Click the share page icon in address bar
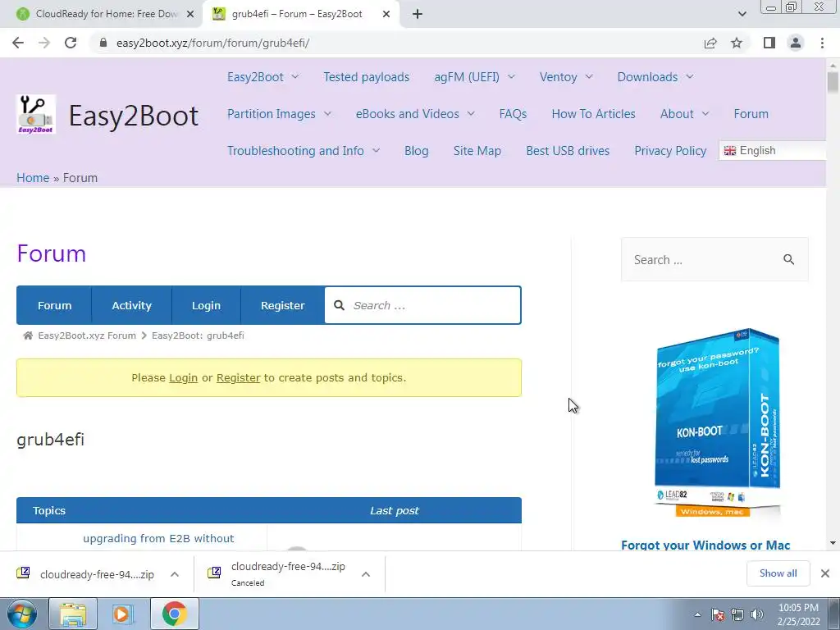Screen dimensions: 840x630 (x=710, y=43)
